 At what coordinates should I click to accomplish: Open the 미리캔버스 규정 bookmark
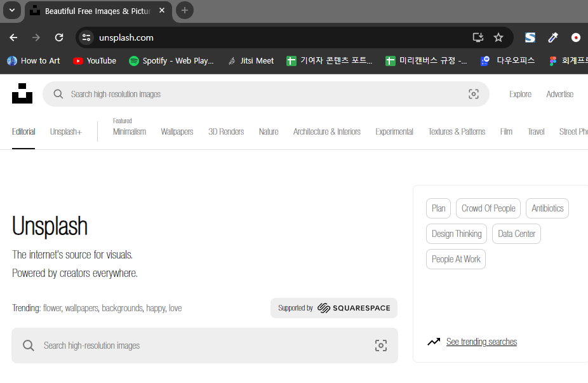point(426,61)
